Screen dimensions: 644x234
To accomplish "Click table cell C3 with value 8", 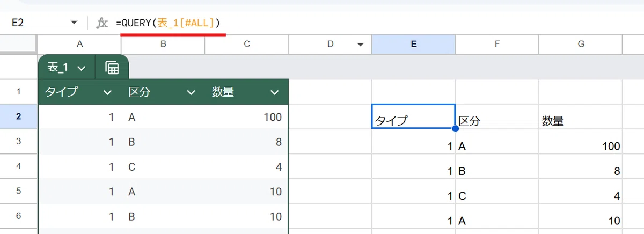I will point(247,142).
